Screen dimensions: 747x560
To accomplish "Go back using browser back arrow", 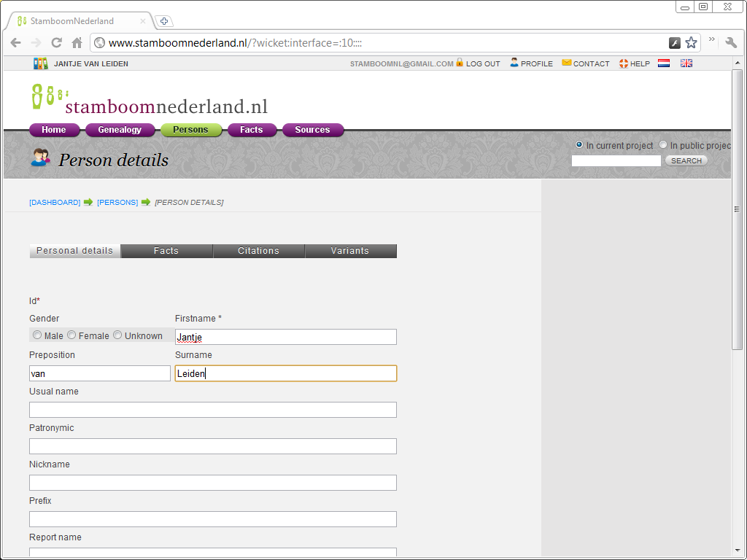I will click(x=16, y=43).
